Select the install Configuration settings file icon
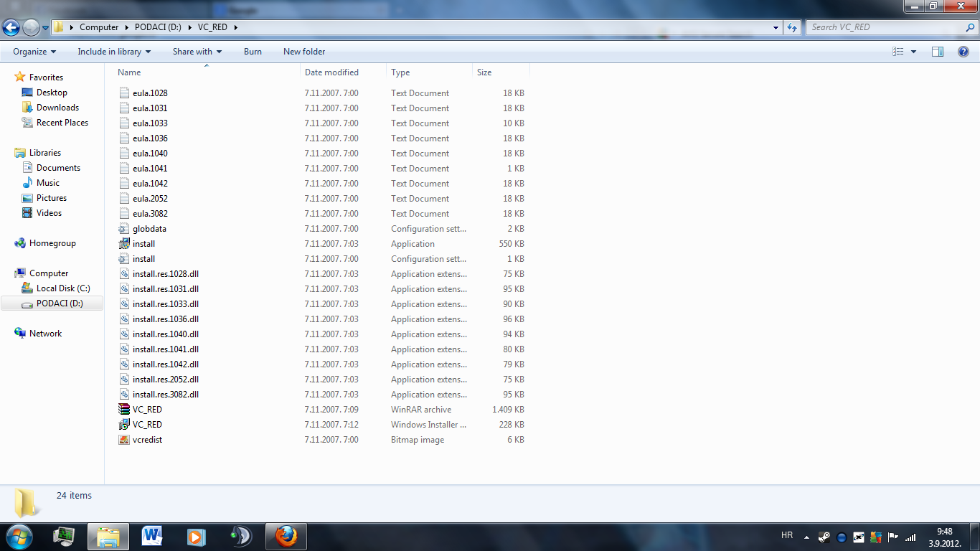Image resolution: width=980 pixels, height=551 pixels. tap(124, 259)
